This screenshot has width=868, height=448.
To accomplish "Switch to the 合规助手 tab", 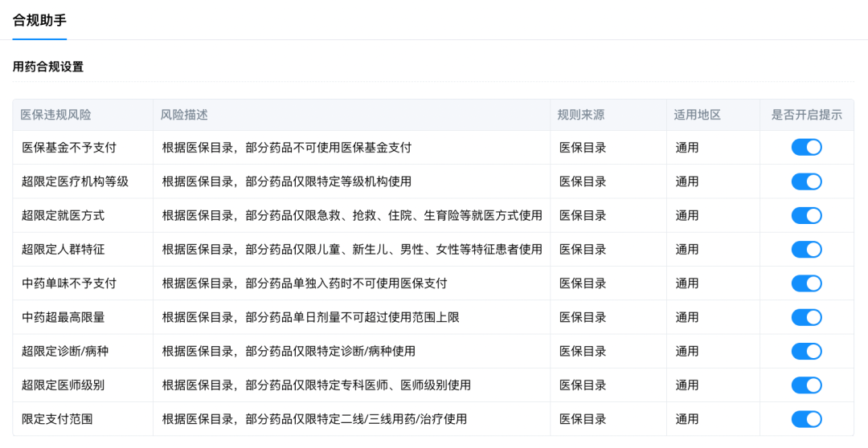I will tap(39, 21).
